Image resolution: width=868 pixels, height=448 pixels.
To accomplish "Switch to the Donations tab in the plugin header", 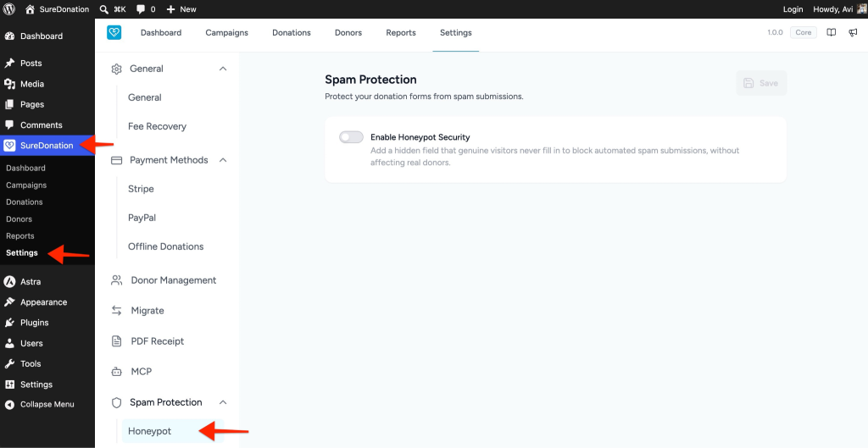I will pyautogui.click(x=292, y=33).
